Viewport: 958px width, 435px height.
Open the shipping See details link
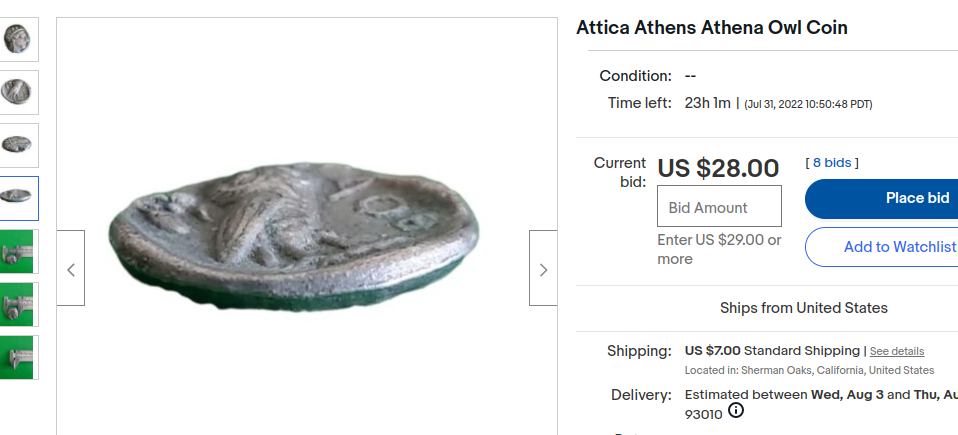pyautogui.click(x=896, y=351)
